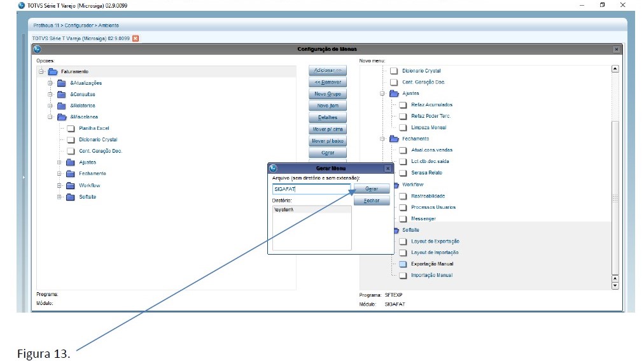
Task: Click Ajustes folder icon in Novo menu
Action: pos(394,93)
